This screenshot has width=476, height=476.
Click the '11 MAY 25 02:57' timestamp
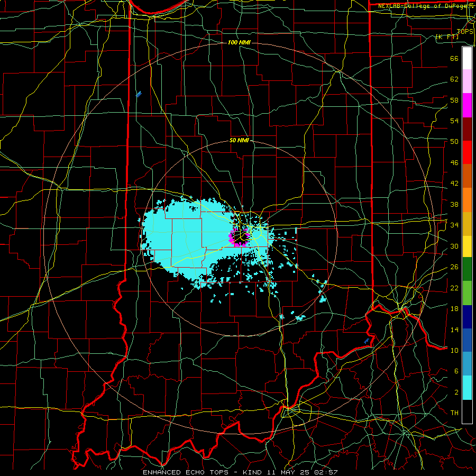pos(303,472)
